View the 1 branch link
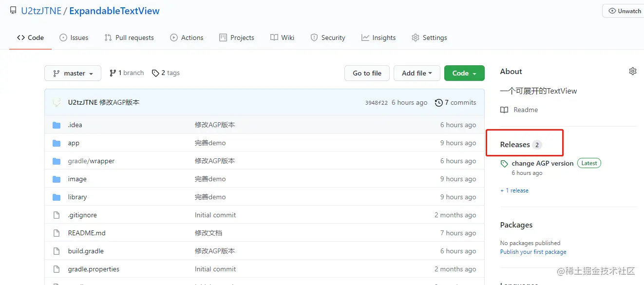 pos(127,73)
